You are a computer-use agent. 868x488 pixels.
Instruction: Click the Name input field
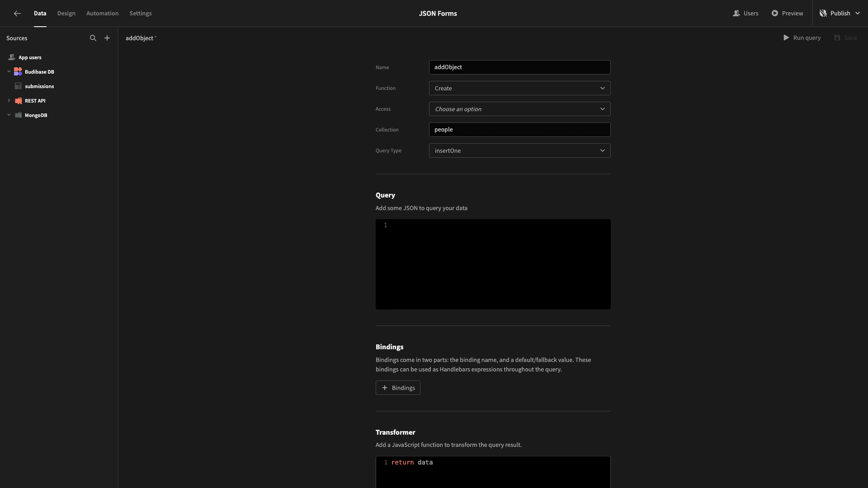519,67
